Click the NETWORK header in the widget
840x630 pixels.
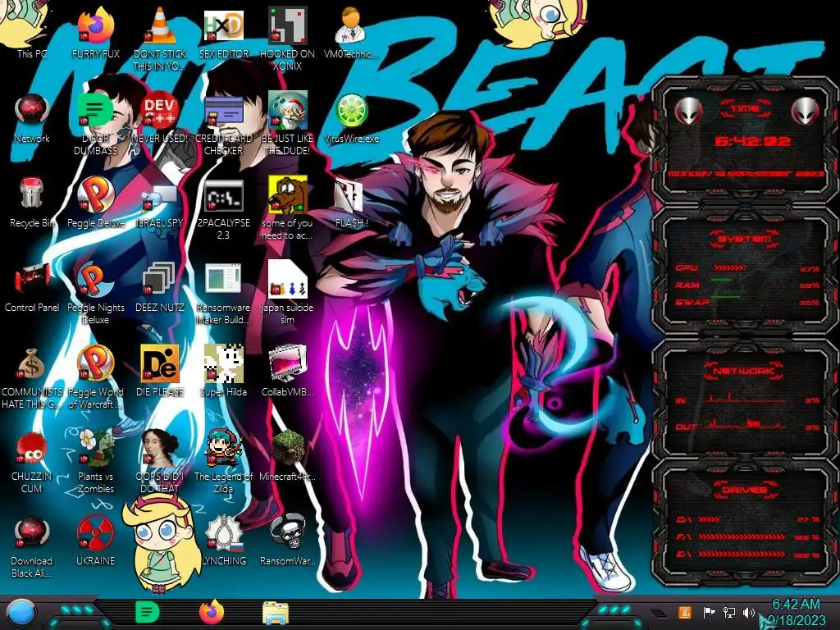pos(743,371)
